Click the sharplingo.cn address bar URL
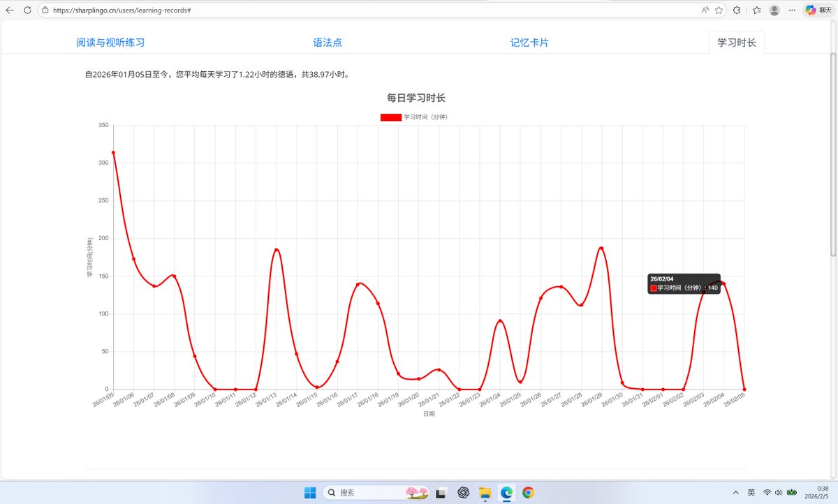The width and height of the screenshot is (838, 504). pyautogui.click(x=122, y=10)
